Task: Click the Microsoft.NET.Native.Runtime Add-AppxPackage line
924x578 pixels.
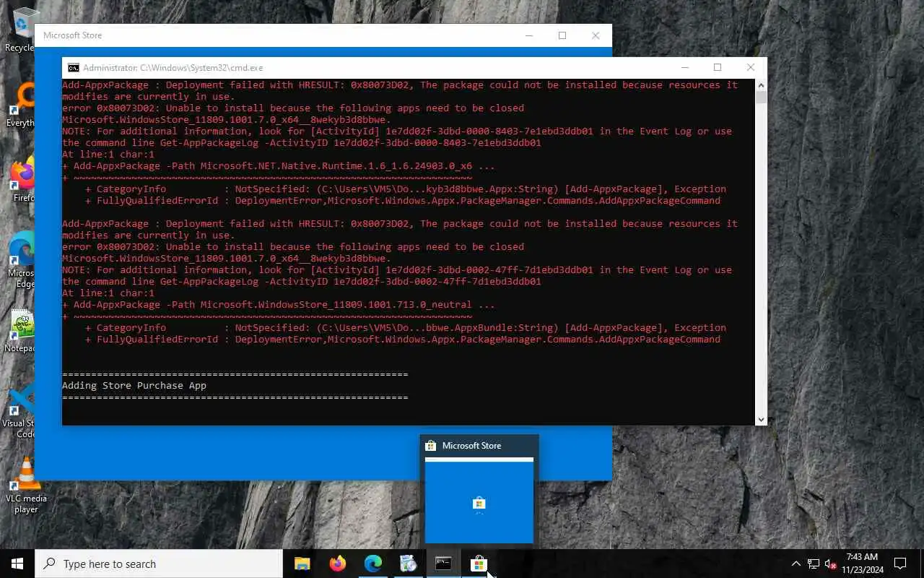Action: coord(279,166)
